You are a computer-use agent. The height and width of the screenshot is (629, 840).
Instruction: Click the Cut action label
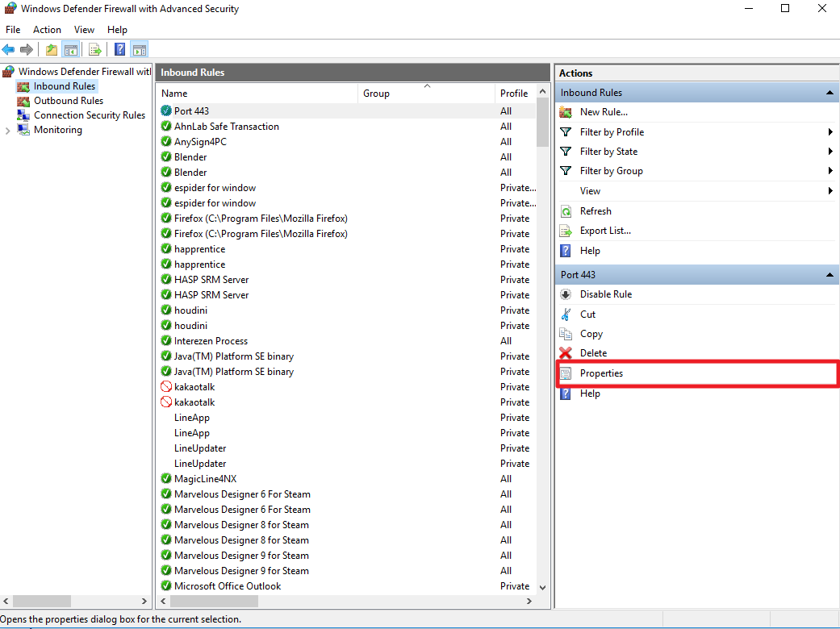point(587,314)
